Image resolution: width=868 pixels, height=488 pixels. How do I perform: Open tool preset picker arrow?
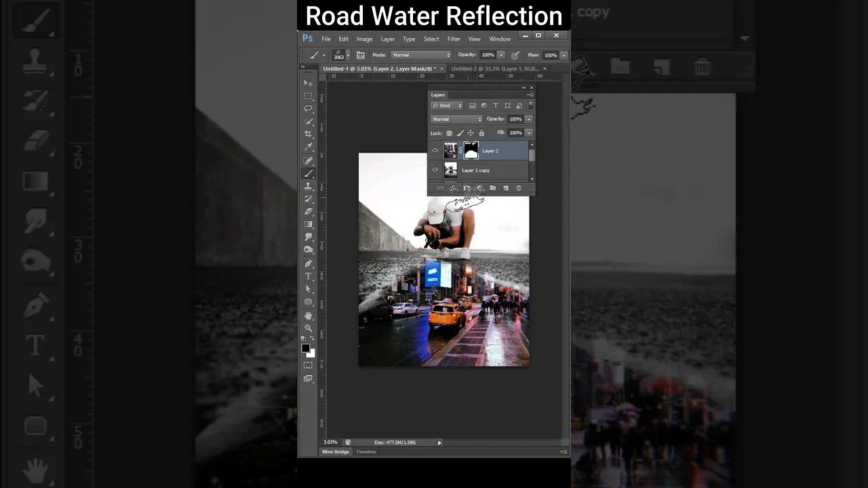point(323,55)
